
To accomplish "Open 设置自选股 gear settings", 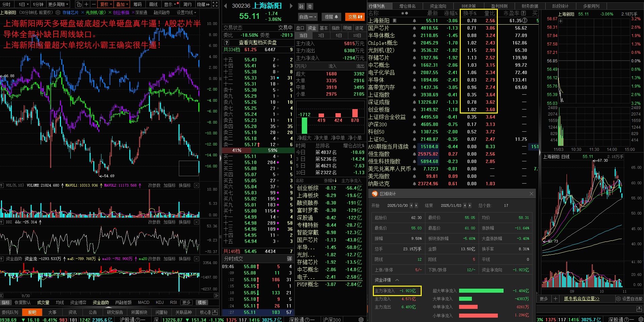I will 618,299.
